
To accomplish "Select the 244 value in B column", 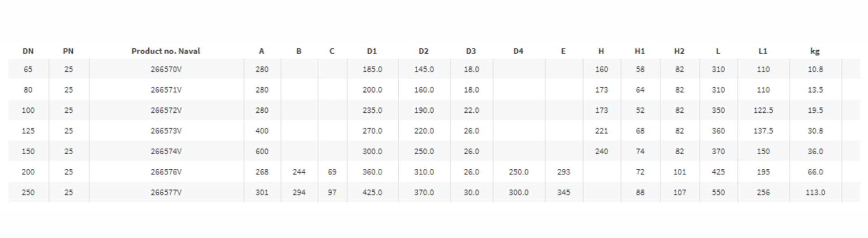I will coord(299,172).
